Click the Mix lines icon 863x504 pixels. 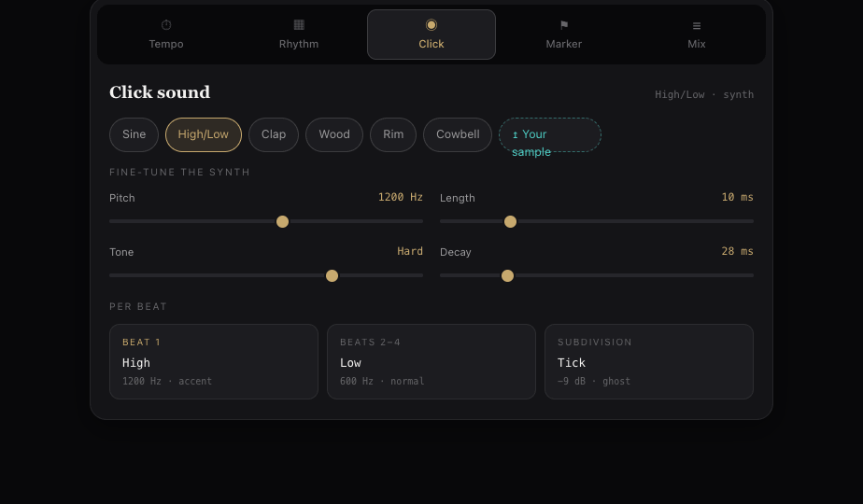pos(697,25)
